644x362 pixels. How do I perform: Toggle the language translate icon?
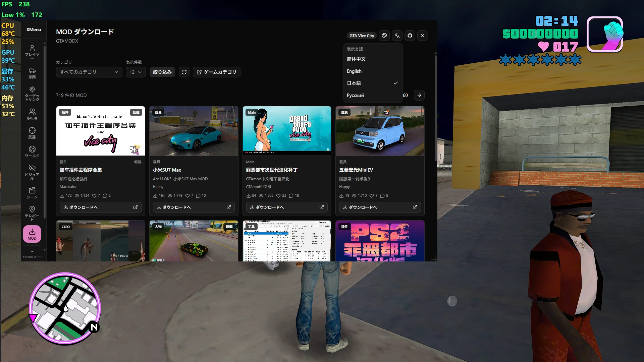pyautogui.click(x=397, y=36)
